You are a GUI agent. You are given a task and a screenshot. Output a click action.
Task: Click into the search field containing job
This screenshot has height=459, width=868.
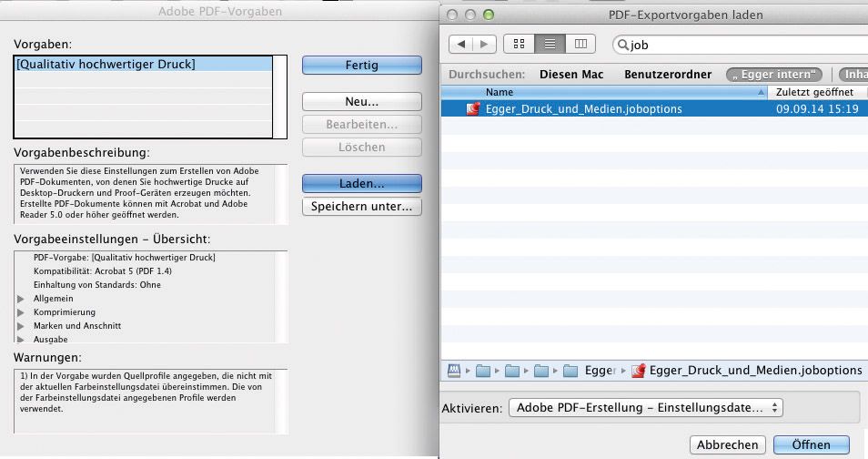[x=742, y=45]
